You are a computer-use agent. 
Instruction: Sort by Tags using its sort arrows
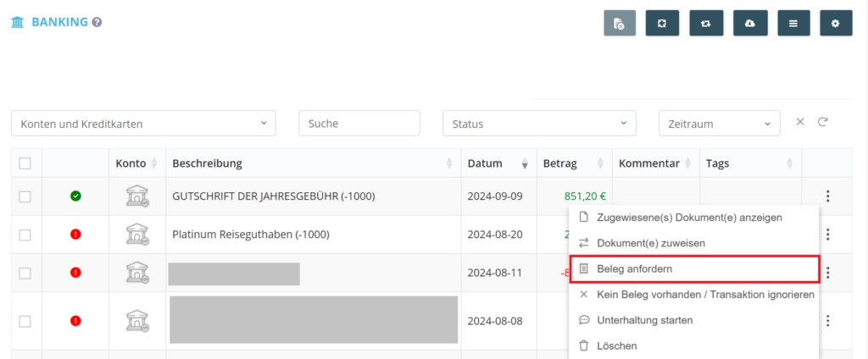point(789,163)
